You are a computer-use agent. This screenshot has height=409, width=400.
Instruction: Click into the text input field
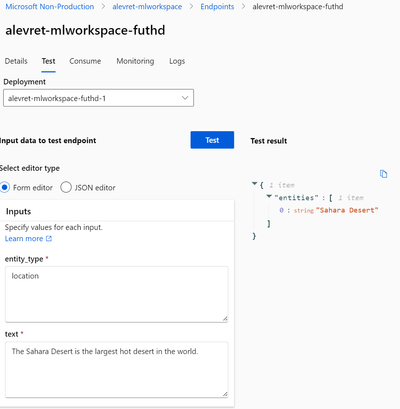[x=117, y=369]
